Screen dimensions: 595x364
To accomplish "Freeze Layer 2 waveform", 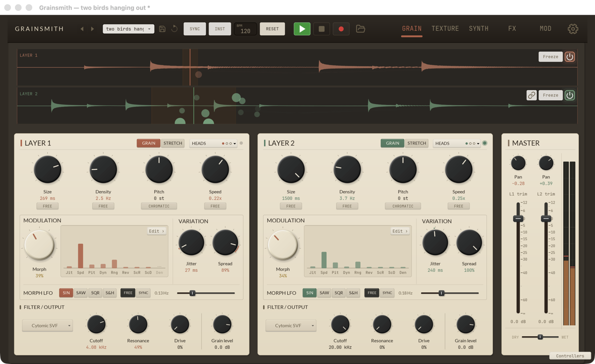I will click(550, 95).
